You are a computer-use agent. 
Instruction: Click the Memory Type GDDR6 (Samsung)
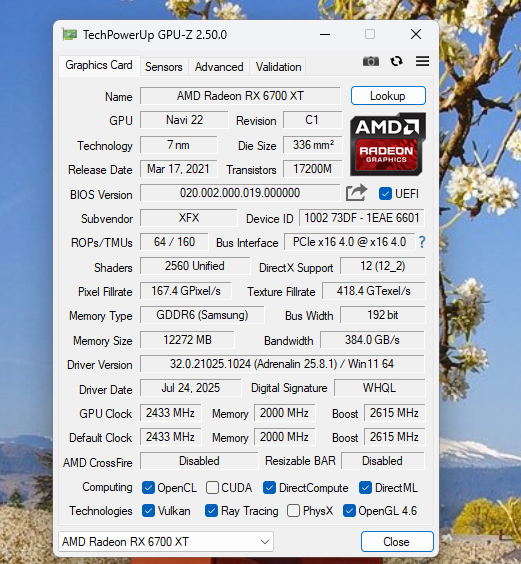pyautogui.click(x=202, y=315)
